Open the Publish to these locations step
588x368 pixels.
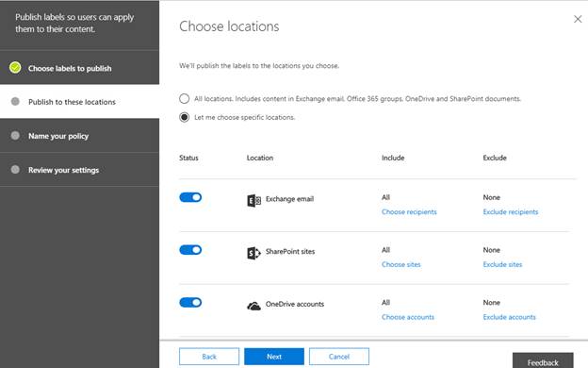(79, 101)
